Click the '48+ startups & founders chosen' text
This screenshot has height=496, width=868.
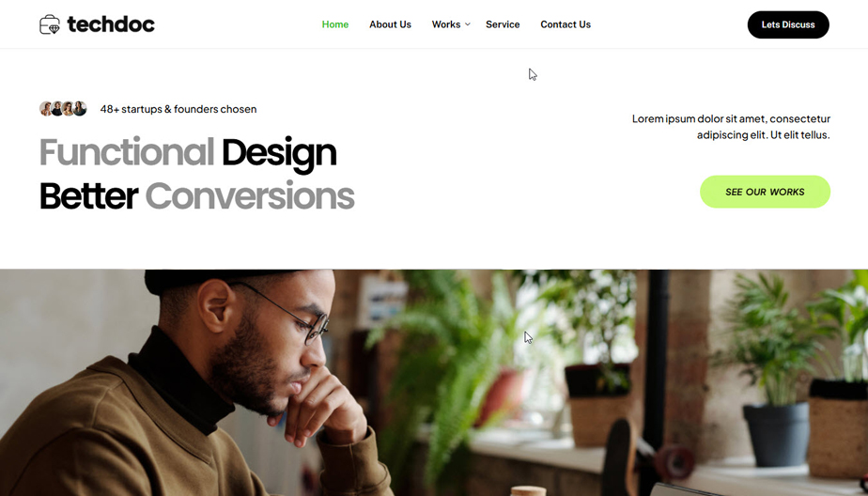pos(178,109)
